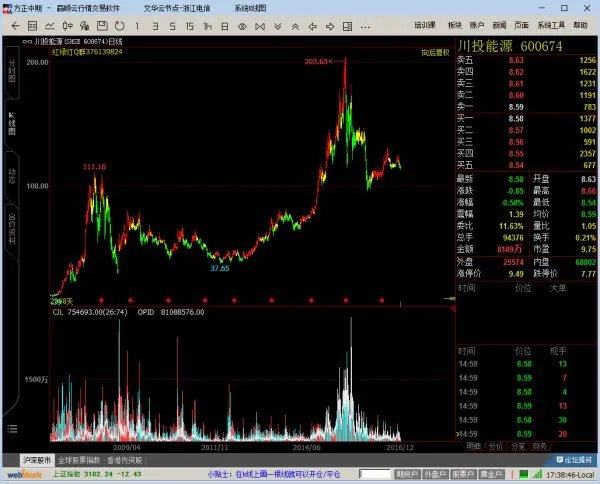The height and width of the screenshot is (484, 600).
Task: Select the 3-minute period button
Action: tap(155, 26)
